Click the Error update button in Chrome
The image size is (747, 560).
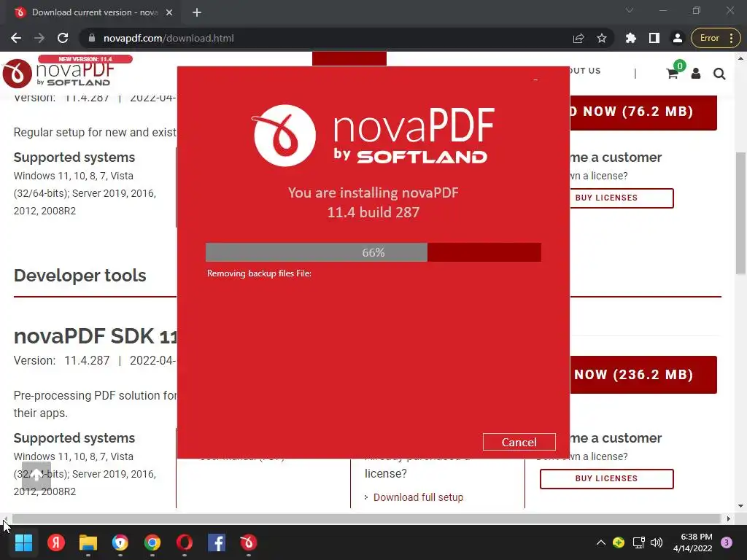[709, 38]
